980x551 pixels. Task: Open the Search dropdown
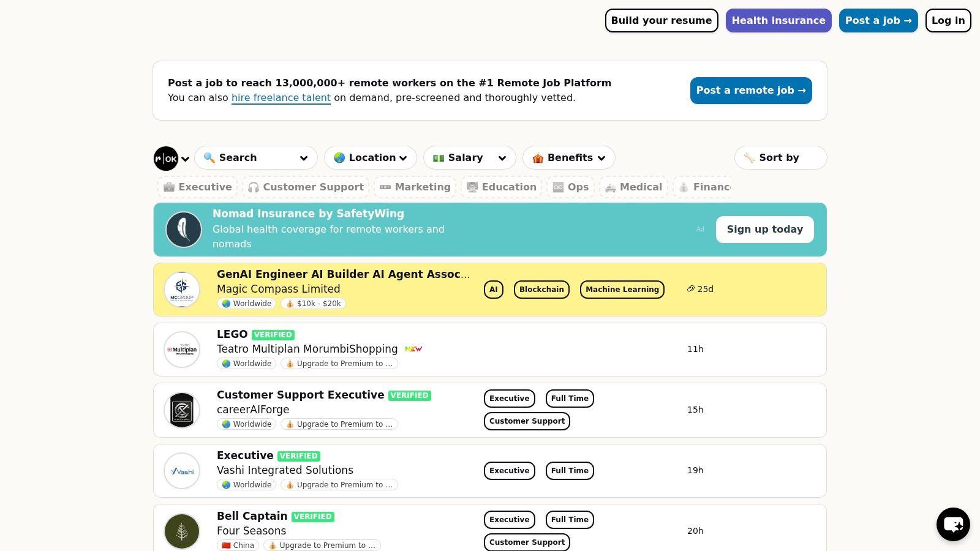[x=256, y=158]
